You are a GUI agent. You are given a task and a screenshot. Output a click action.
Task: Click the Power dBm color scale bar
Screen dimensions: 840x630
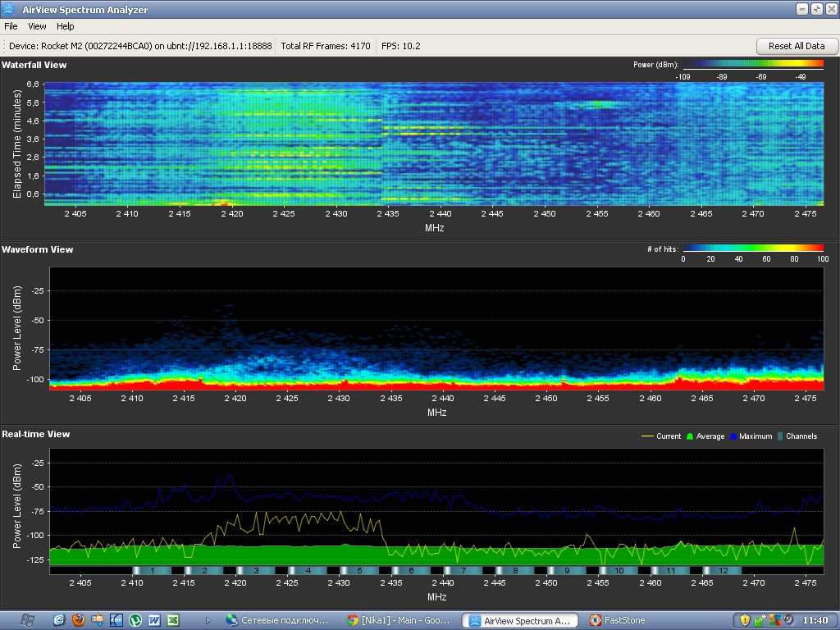pos(752,63)
